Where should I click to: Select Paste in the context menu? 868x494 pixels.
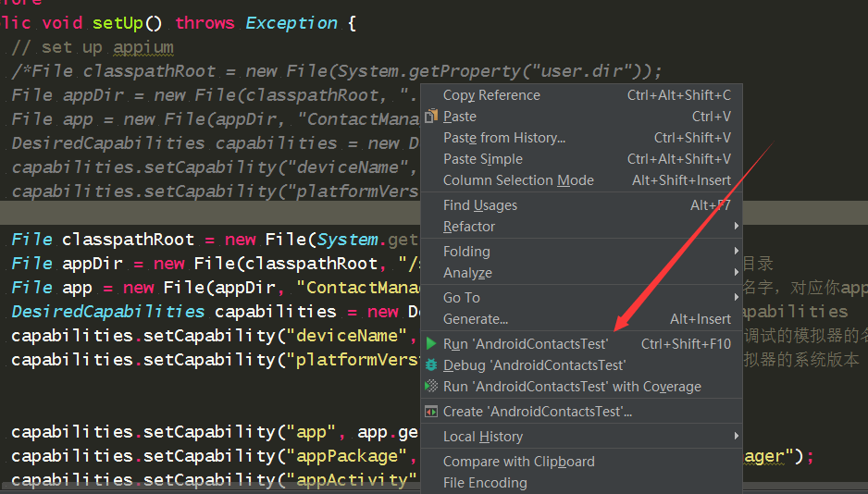tap(581, 117)
